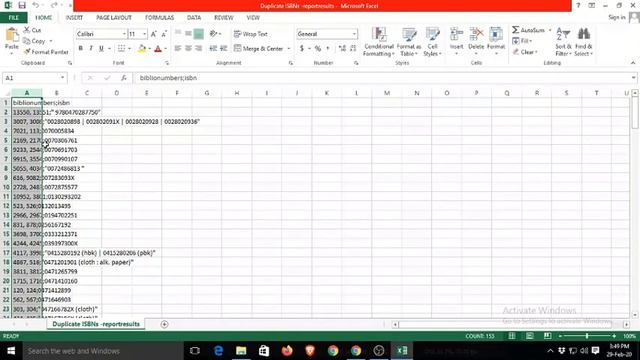
Task: Open Sort & Filter
Action: (x=563, y=42)
